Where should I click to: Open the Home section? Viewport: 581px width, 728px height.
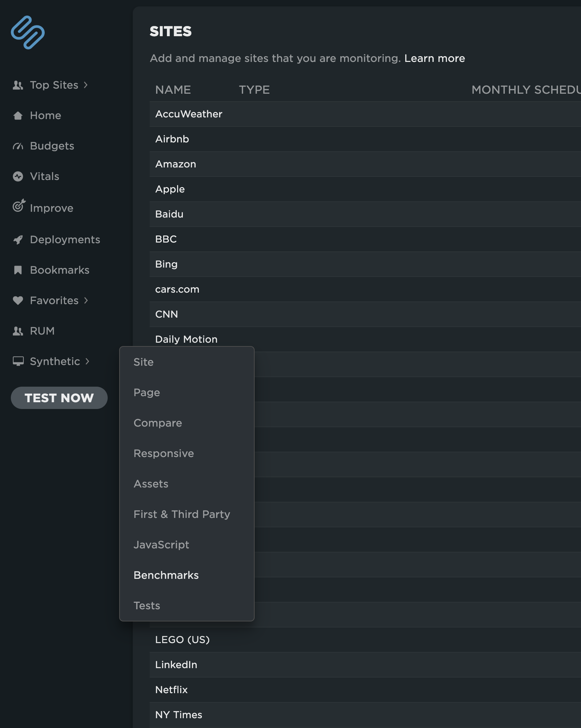pos(45,115)
